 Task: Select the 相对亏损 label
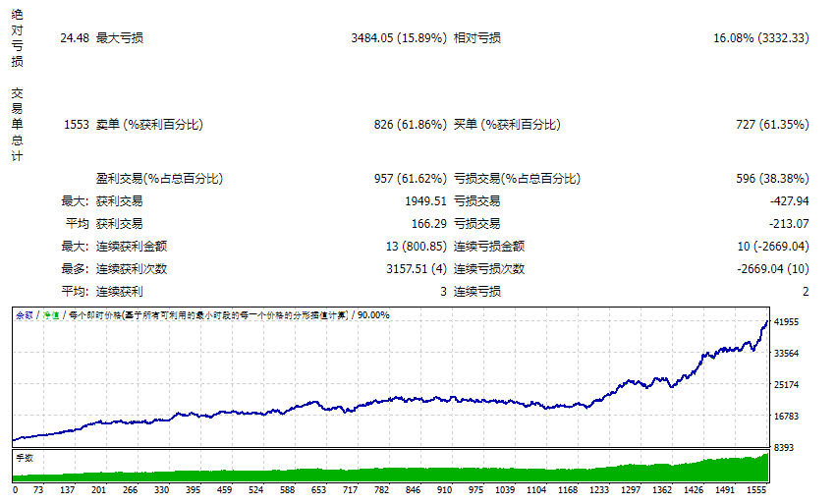click(477, 38)
